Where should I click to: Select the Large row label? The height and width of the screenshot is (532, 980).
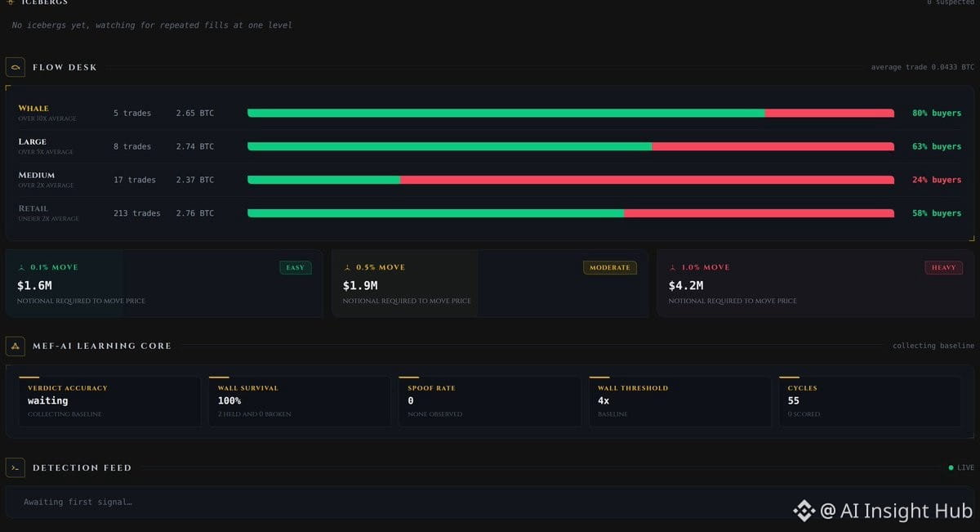coord(33,141)
